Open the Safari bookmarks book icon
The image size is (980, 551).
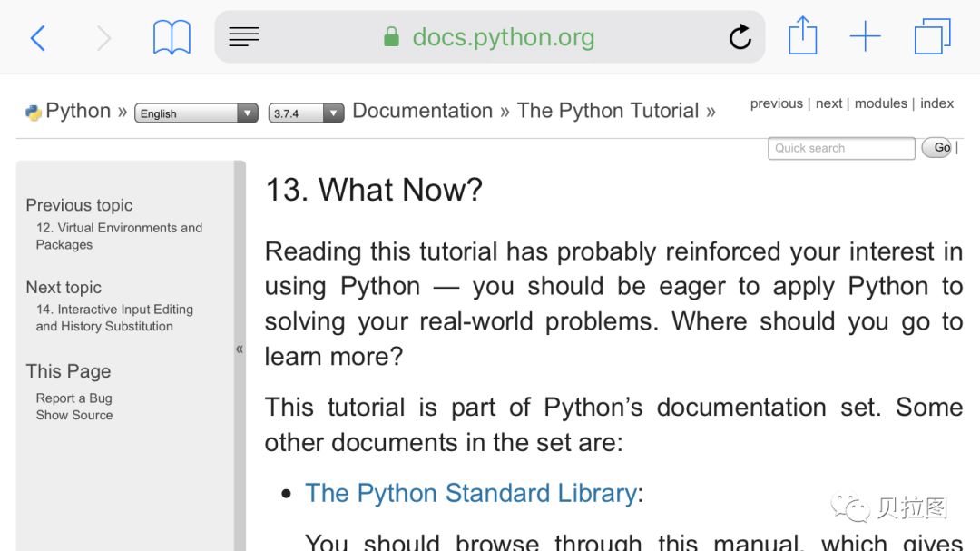point(171,38)
